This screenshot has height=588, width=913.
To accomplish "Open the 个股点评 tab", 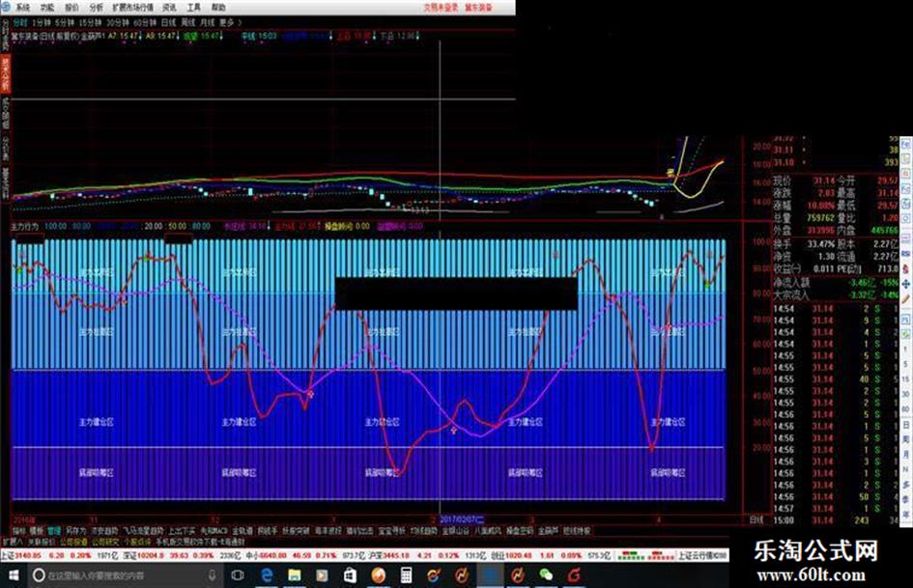I will coord(137,542).
